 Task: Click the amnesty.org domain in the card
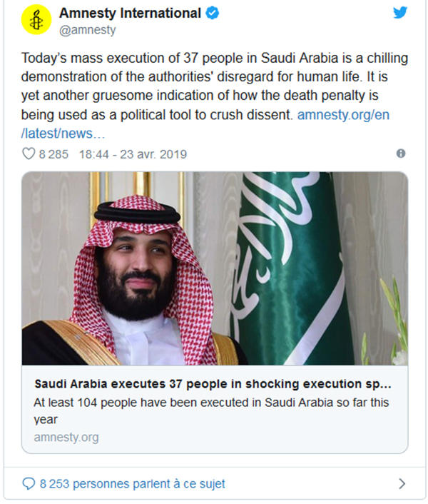[66, 437]
